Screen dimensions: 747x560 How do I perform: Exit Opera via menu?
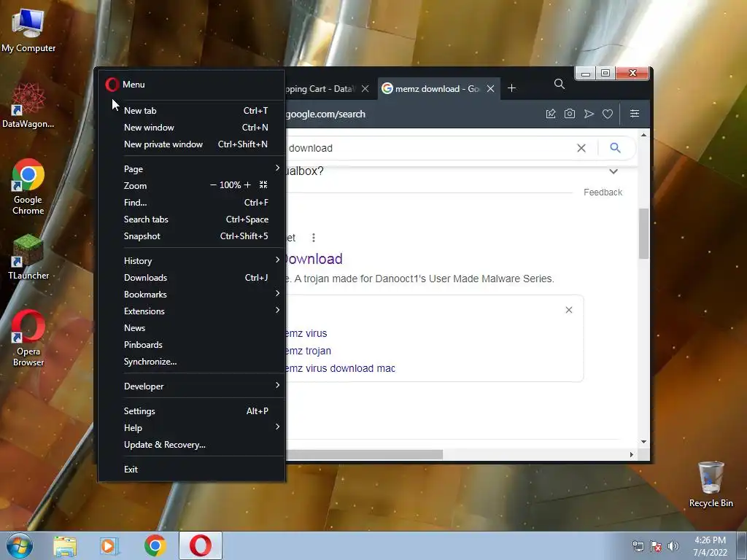(x=192, y=469)
